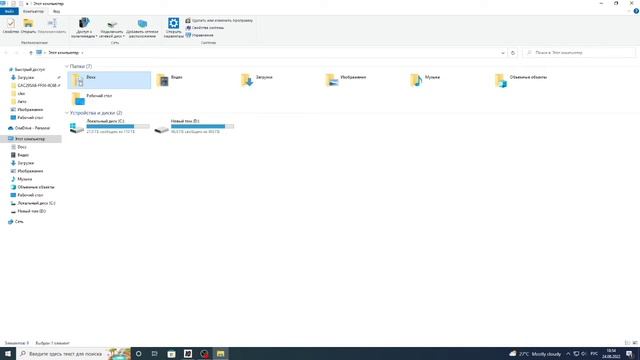Viewport: 640px width, 360px height.
Task: Click the File Explorer taskbar icon
Action: click(x=220, y=353)
